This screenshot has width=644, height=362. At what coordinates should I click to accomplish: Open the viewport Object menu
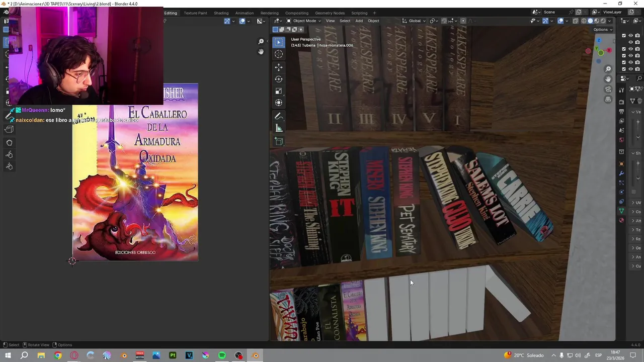pyautogui.click(x=373, y=21)
